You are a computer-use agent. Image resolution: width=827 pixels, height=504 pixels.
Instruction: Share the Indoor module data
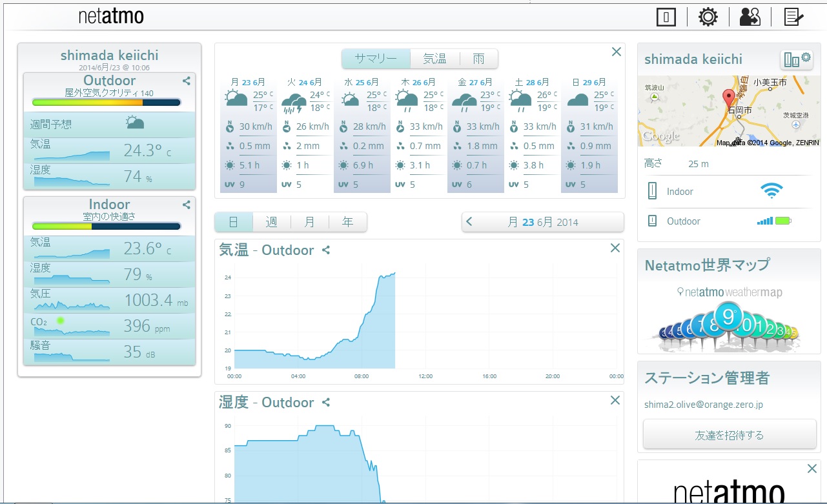(x=186, y=205)
